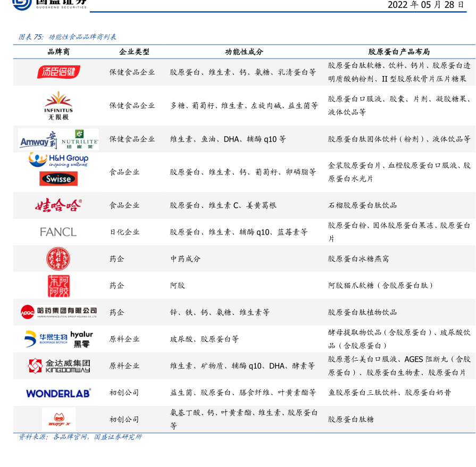Click the Guosheng Securities header logo
The width and height of the screenshot is (476, 467).
click(x=49, y=5)
